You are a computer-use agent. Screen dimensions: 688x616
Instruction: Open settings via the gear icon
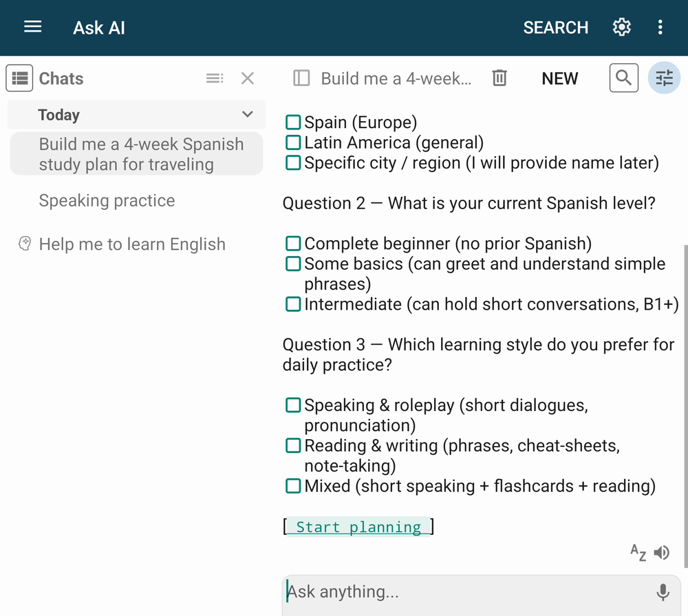pyautogui.click(x=622, y=28)
